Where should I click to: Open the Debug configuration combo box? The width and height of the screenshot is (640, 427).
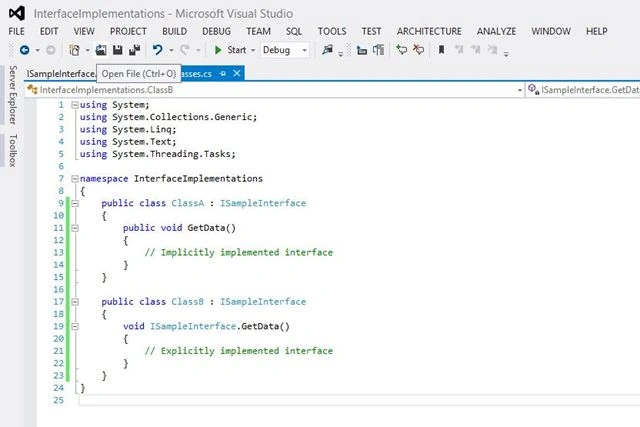coord(285,50)
